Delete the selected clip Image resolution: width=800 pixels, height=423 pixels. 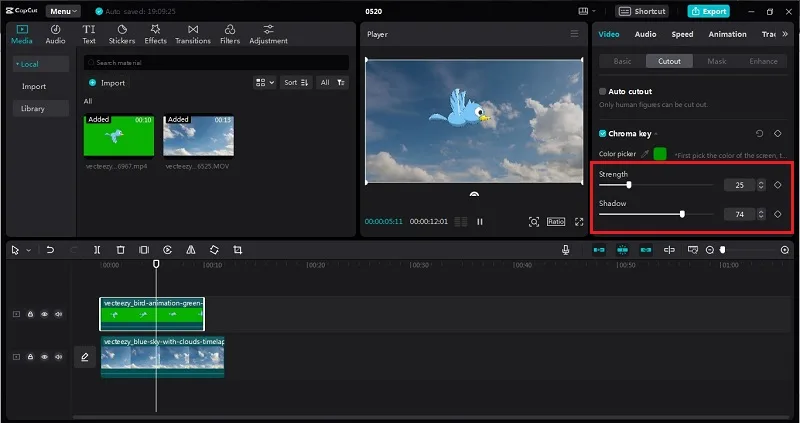tap(120, 250)
